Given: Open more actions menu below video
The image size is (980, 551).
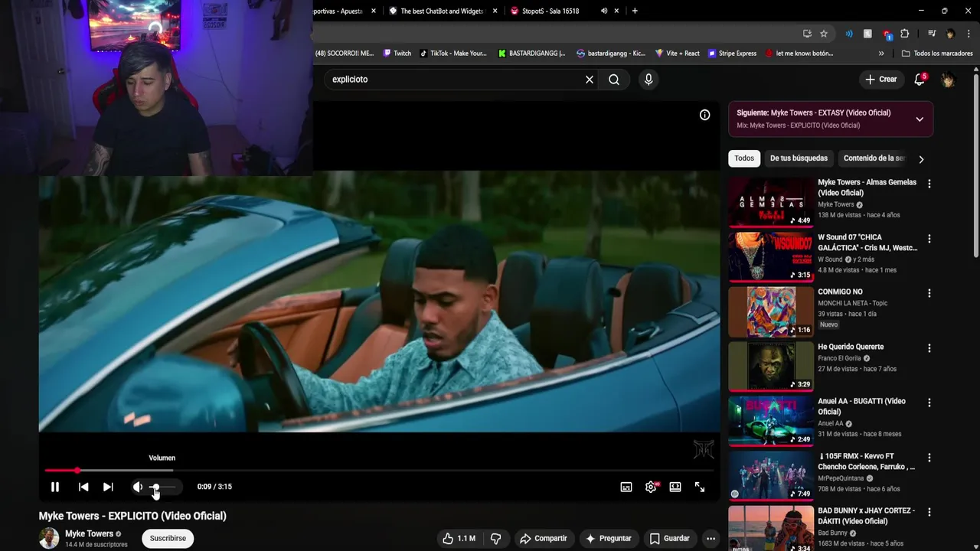Looking at the screenshot, I should point(710,539).
